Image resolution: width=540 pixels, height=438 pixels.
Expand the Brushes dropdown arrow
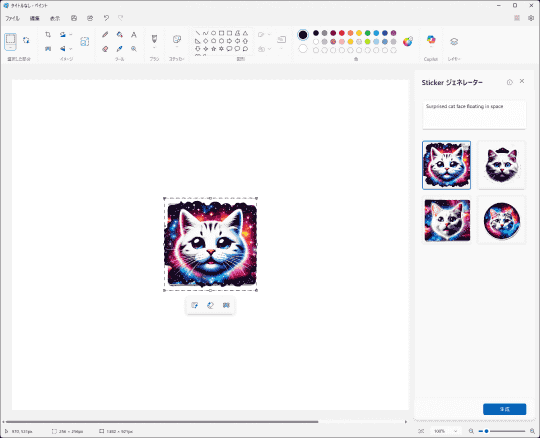tap(154, 48)
